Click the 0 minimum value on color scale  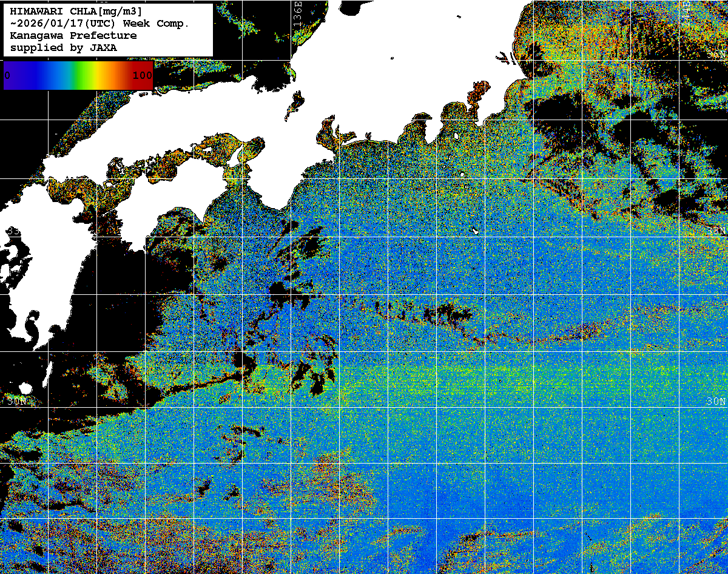[x=7, y=75]
